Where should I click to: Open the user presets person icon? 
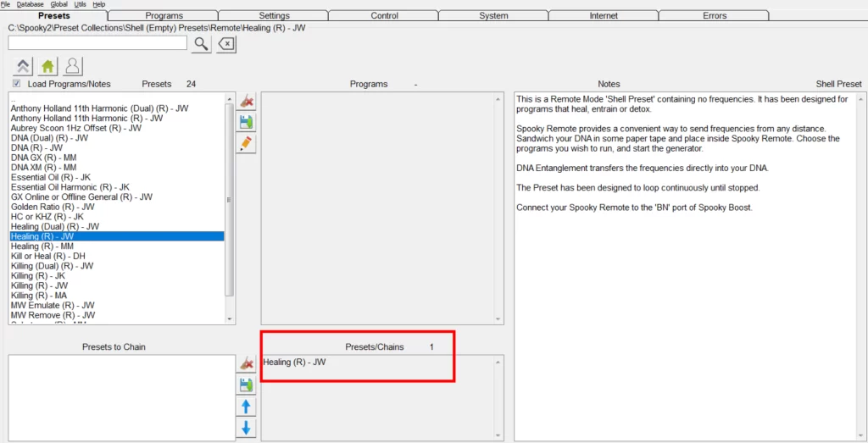73,66
